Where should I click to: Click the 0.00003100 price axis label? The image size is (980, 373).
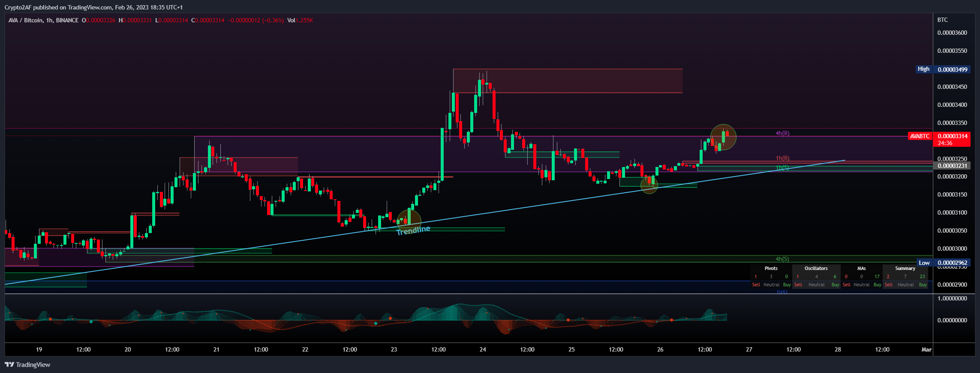pos(952,212)
